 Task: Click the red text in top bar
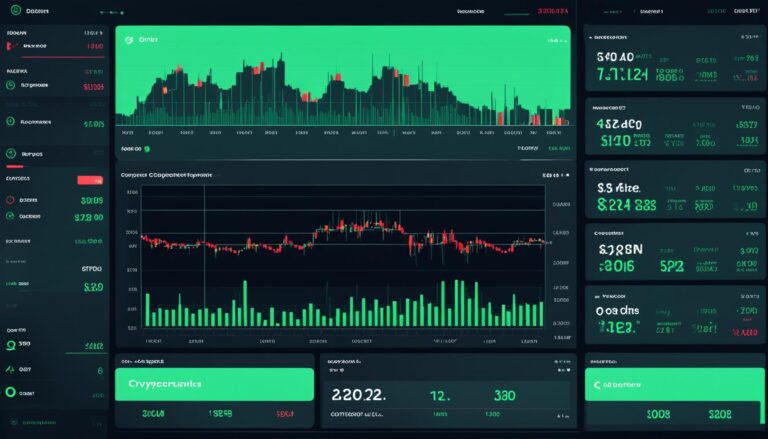552,11
